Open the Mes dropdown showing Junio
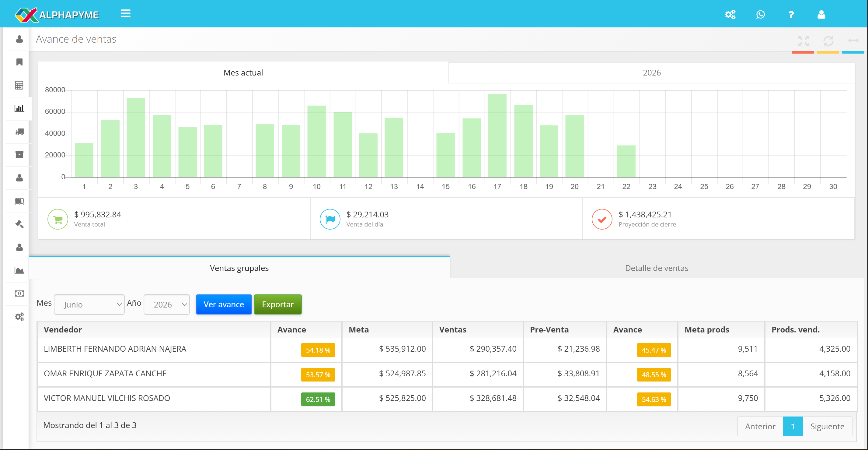The image size is (868, 450). [x=89, y=304]
